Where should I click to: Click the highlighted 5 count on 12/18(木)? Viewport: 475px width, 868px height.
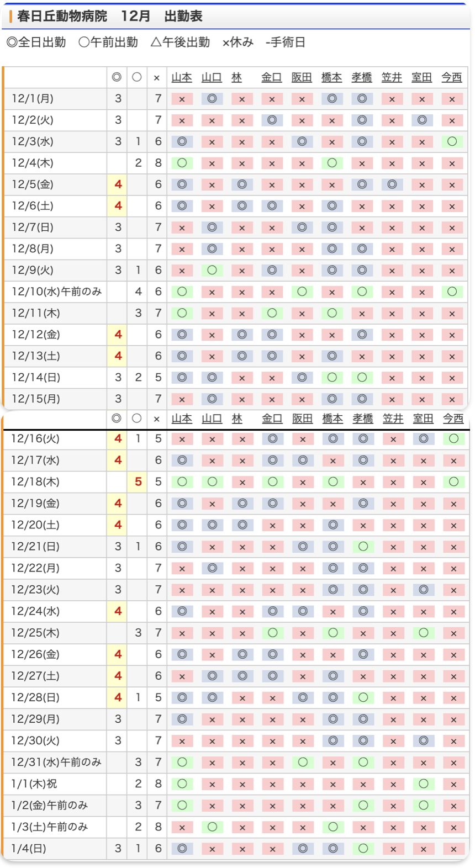point(138,482)
